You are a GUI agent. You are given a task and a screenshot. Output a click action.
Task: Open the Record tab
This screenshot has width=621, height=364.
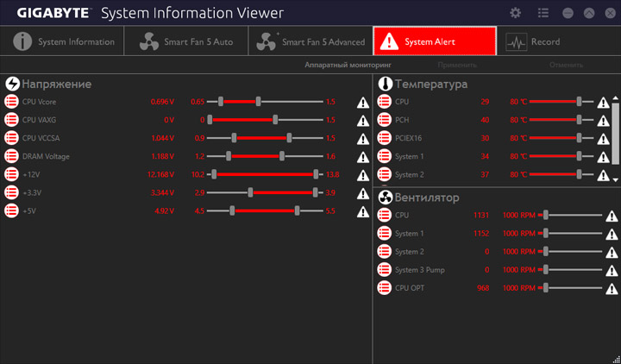559,41
